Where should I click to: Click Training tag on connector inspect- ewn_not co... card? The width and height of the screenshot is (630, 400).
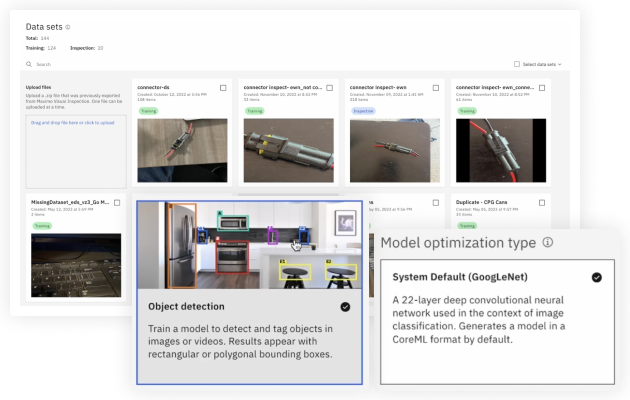click(x=255, y=111)
